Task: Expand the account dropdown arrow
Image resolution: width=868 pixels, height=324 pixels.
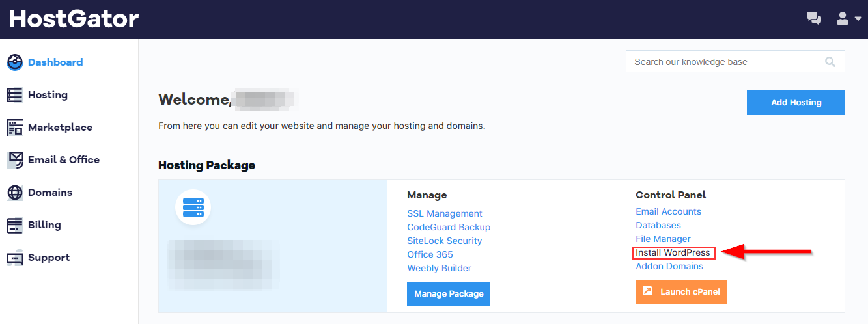Action: click(858, 19)
